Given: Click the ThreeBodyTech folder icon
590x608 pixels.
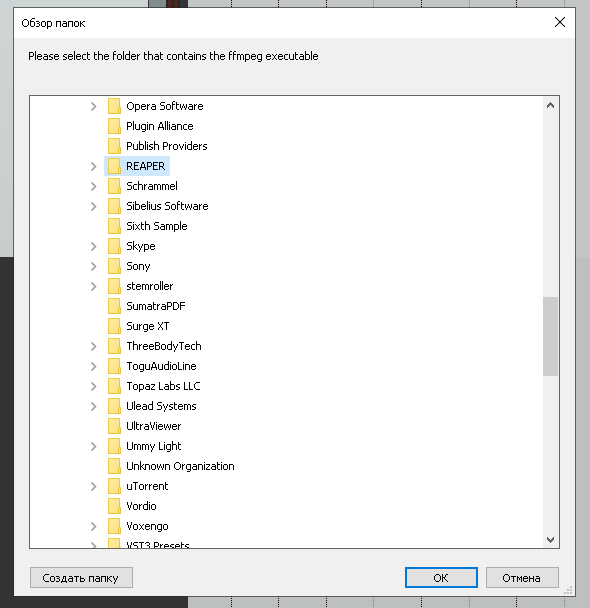Looking at the screenshot, I should pyautogui.click(x=114, y=346).
